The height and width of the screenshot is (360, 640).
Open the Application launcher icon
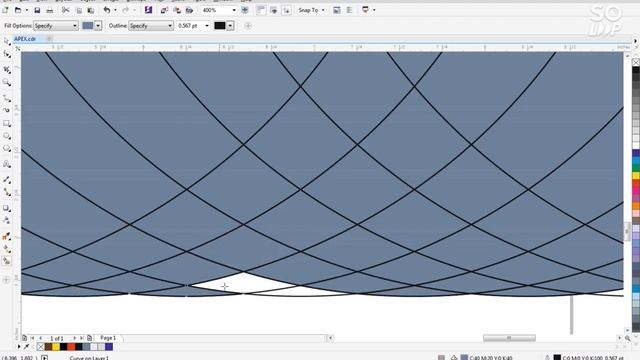tap(365, 10)
